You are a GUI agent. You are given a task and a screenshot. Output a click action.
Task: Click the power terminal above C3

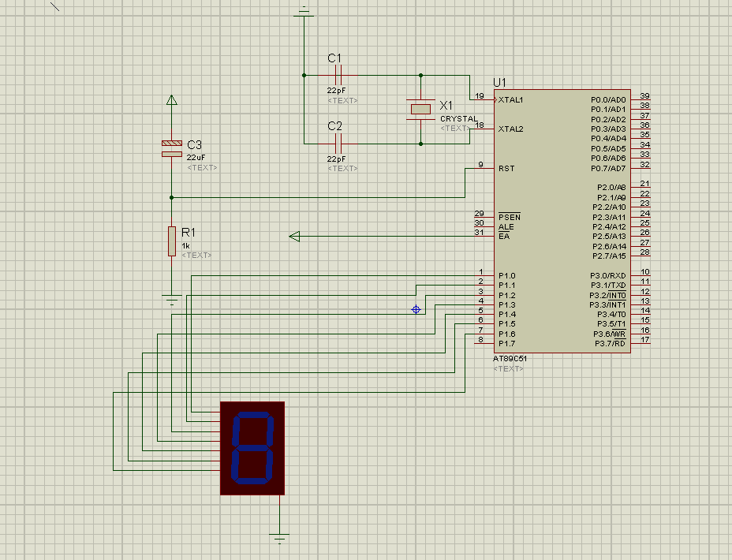coord(172,100)
